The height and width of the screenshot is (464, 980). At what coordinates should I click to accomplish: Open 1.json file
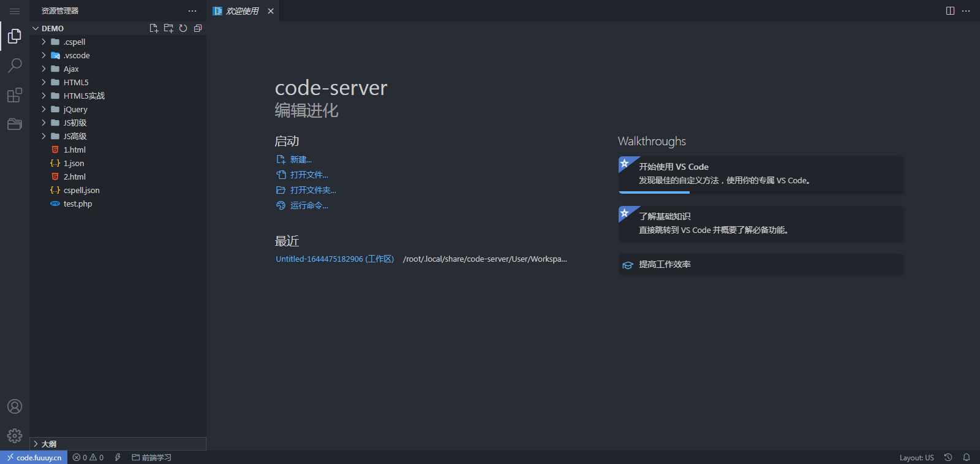[118, 163]
